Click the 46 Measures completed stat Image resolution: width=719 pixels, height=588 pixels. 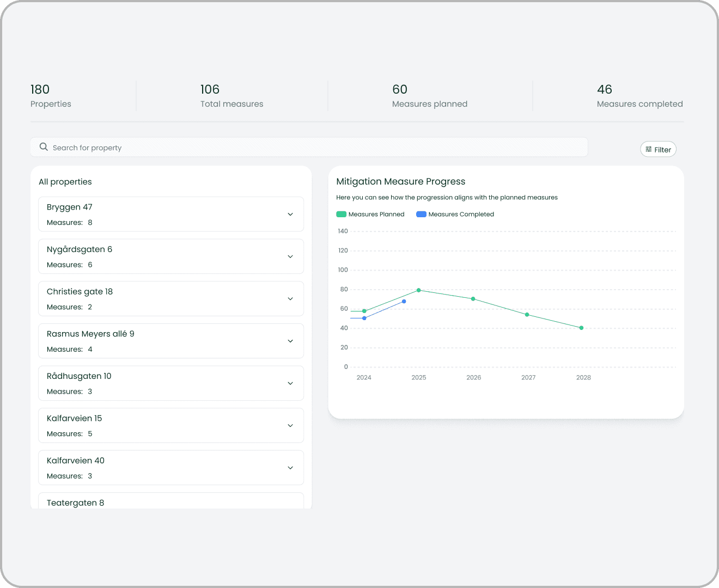(x=639, y=96)
